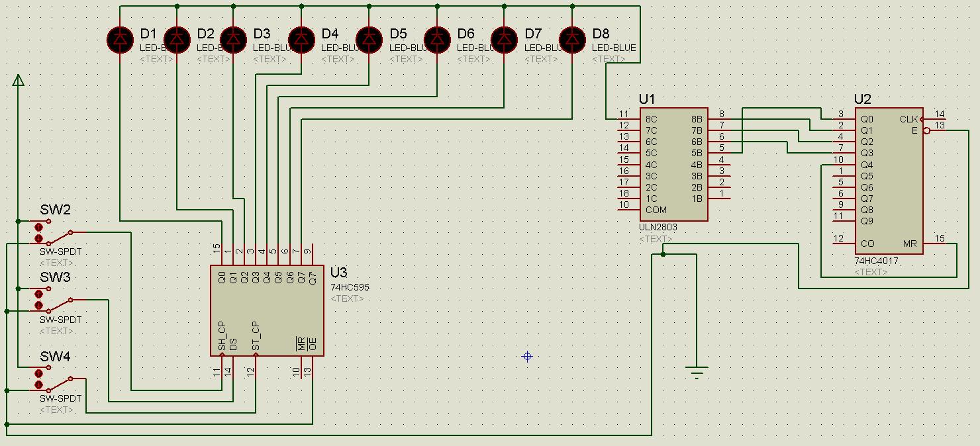This screenshot has width=980, height=446.
Task: Select LED D2 symbol
Action: coord(177,40)
